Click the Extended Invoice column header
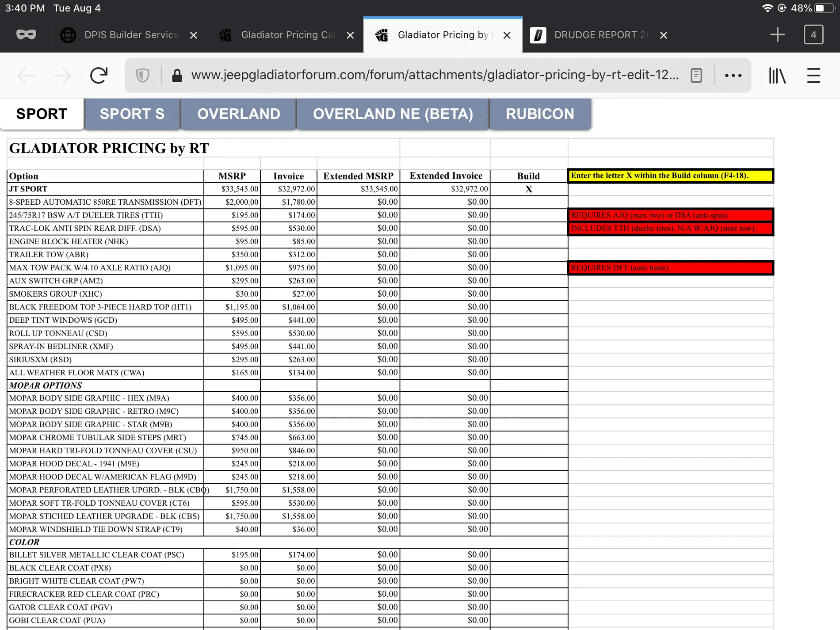Screen dimensions: 840x630 tap(446, 176)
